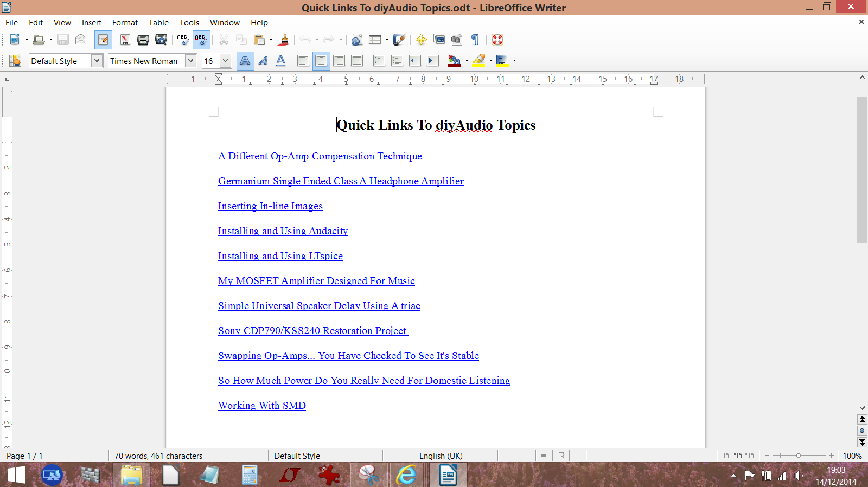The image size is (868, 487).
Task: Set Justified alignment
Action: coord(357,61)
